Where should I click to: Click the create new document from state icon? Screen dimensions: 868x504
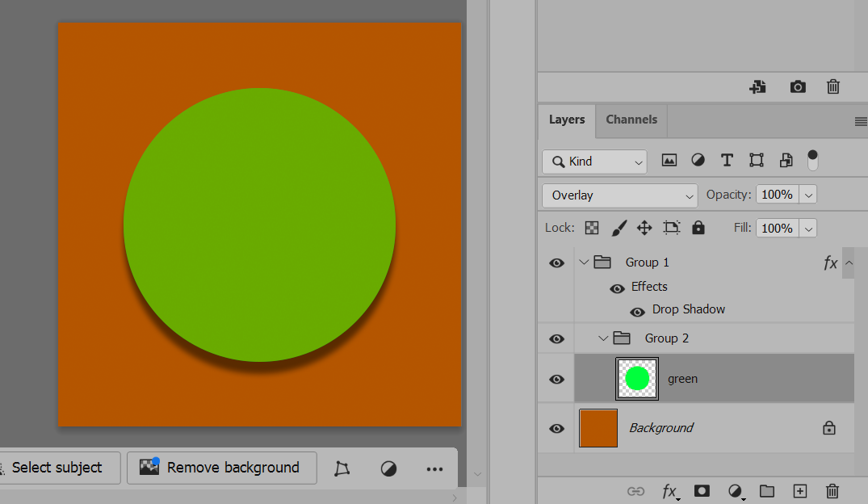click(757, 86)
